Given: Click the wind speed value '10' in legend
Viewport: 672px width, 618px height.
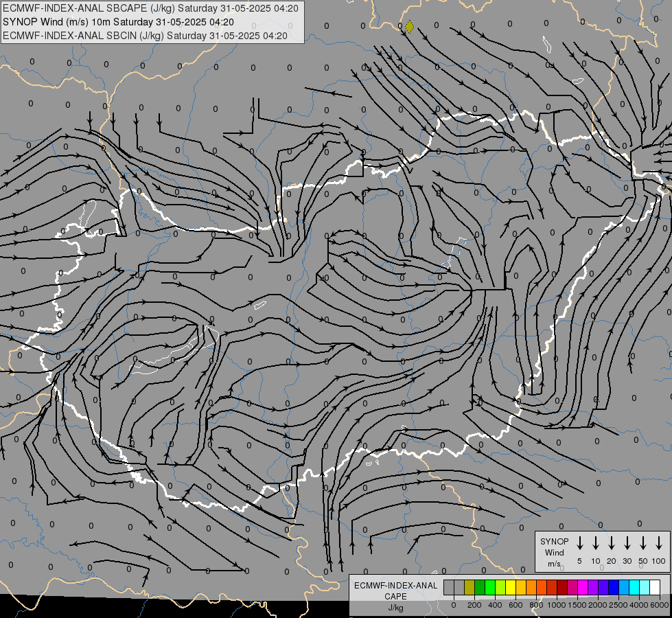Looking at the screenshot, I should point(595,561).
